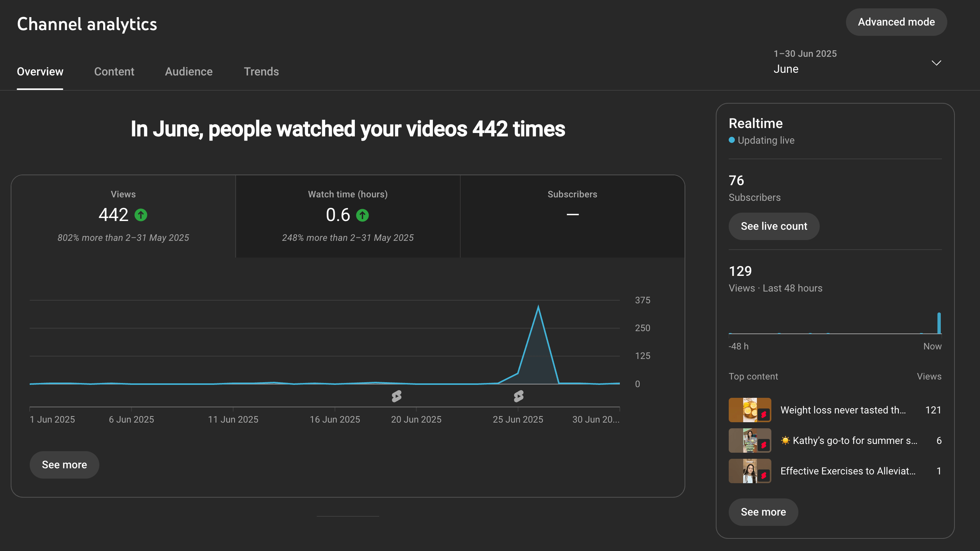Click the blue Updating live indicator dot

pos(732,140)
